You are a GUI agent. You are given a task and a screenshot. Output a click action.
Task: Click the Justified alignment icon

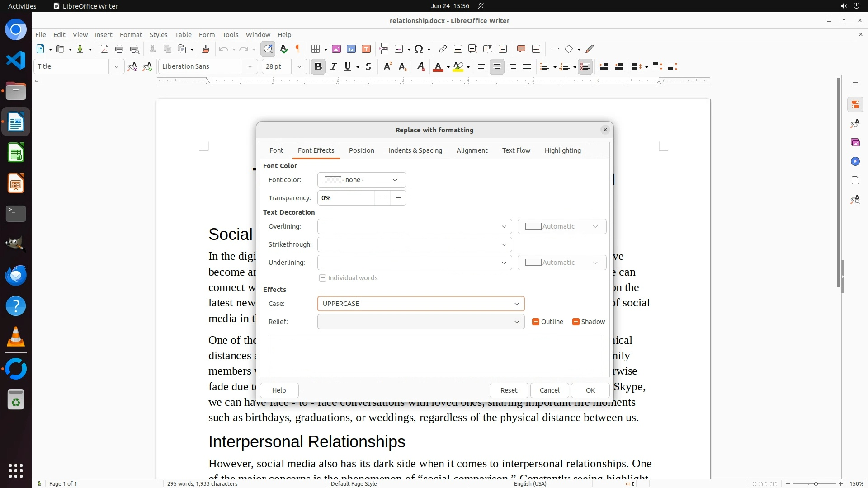coord(527,67)
